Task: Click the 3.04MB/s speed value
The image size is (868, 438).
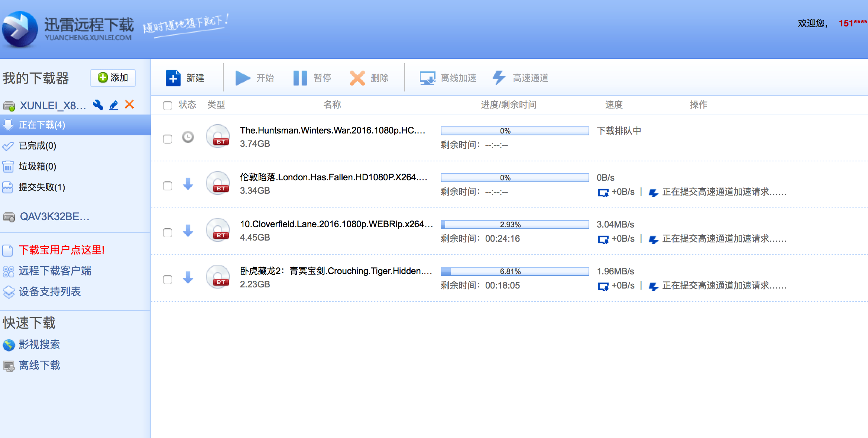Action: click(615, 225)
